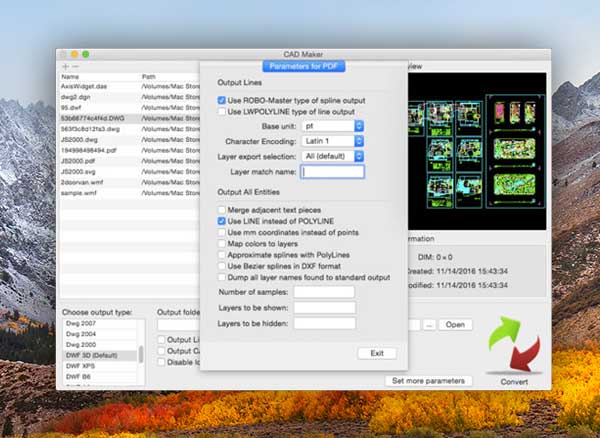Check Merge adjacent text pieces
This screenshot has width=600, height=438.
[x=222, y=210]
